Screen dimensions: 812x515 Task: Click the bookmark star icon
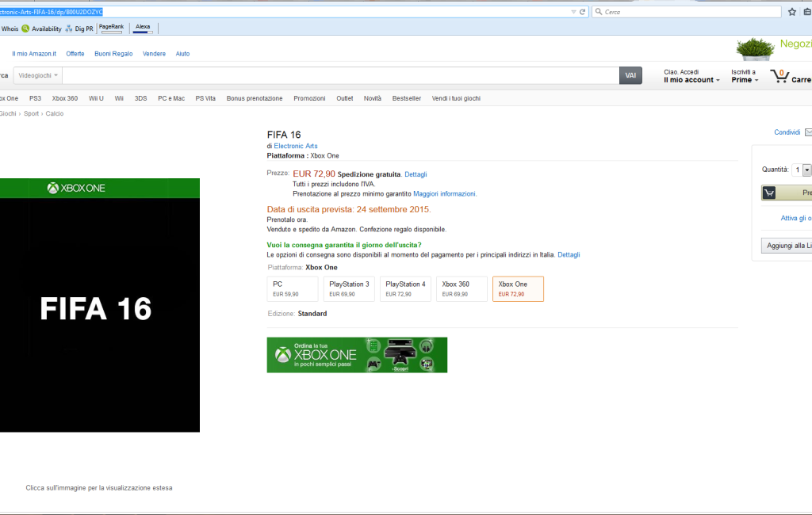[792, 11]
